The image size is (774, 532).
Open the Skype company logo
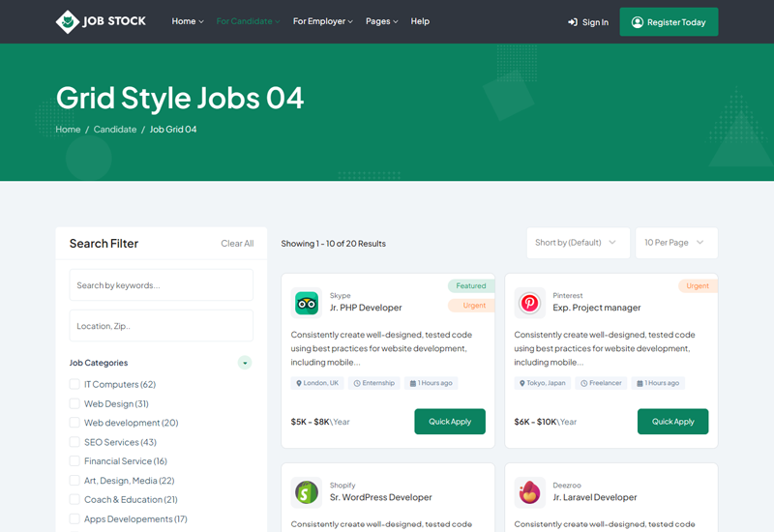(x=307, y=303)
